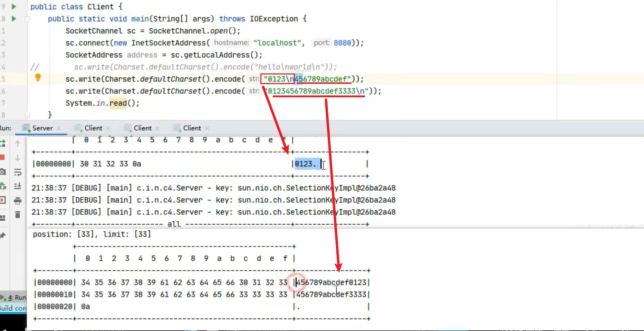644x331 pixels.
Task: Click the '--- all ---' separator label
Action: [174, 224]
